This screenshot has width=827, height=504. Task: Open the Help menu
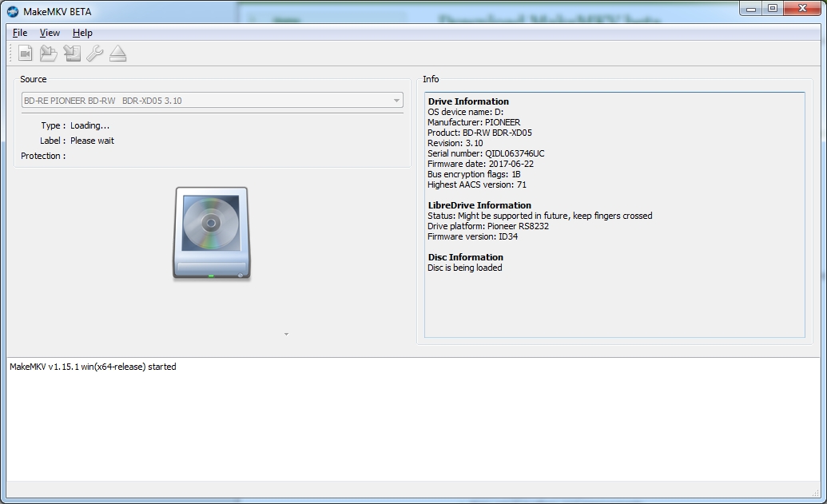click(82, 33)
